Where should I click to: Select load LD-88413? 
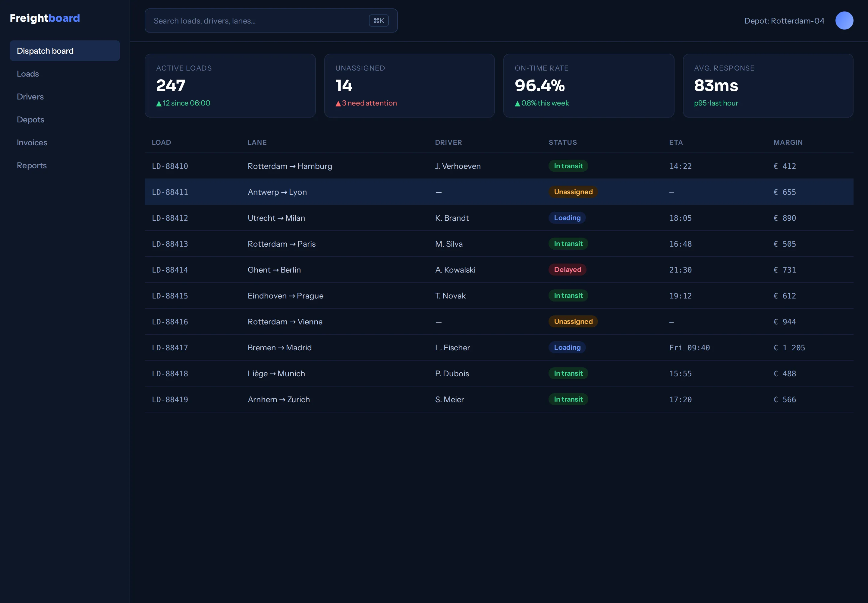click(x=170, y=244)
